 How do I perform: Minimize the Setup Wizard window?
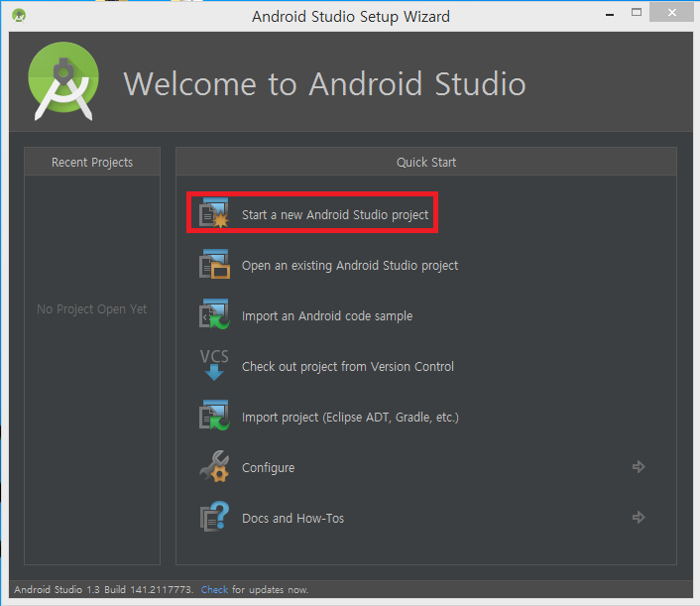(610, 14)
